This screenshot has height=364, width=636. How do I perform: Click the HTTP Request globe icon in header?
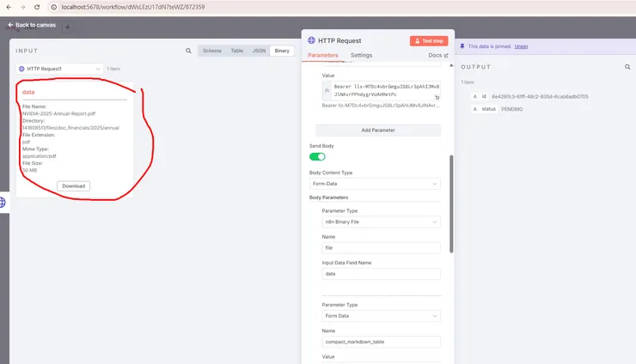[311, 40]
